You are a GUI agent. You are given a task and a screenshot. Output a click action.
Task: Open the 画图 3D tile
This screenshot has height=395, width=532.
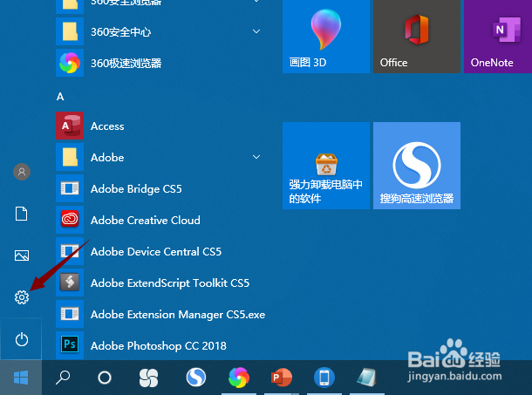326,36
